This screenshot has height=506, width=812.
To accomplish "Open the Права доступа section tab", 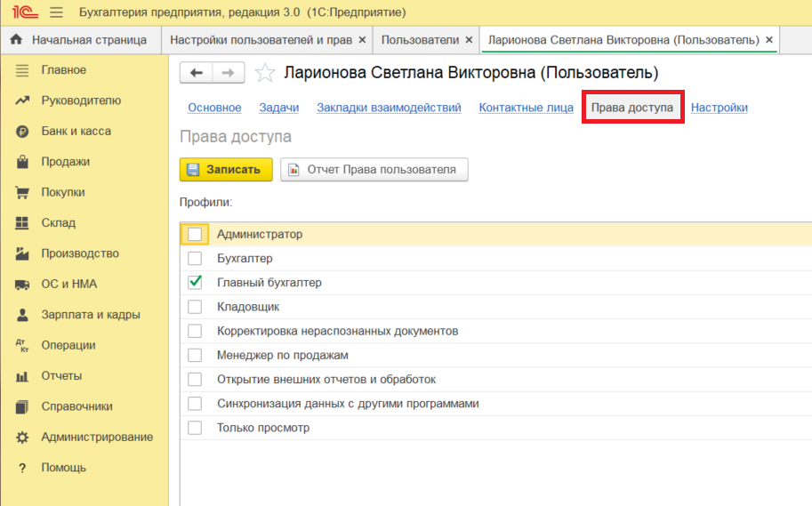I will [x=632, y=108].
